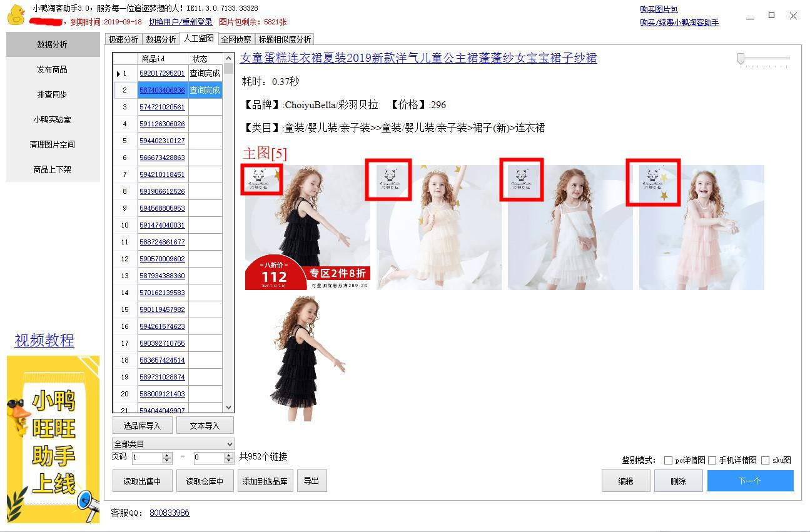Viewport: 810px width, 532px height.
Task: Open the 标题相似度分析 tab
Action: pyautogui.click(x=285, y=38)
